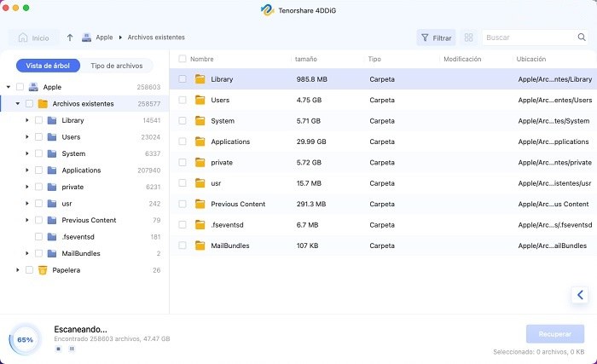Viewport: 597px width, 364px height.
Task: Expand private in the tree sidebar
Action: (27, 187)
